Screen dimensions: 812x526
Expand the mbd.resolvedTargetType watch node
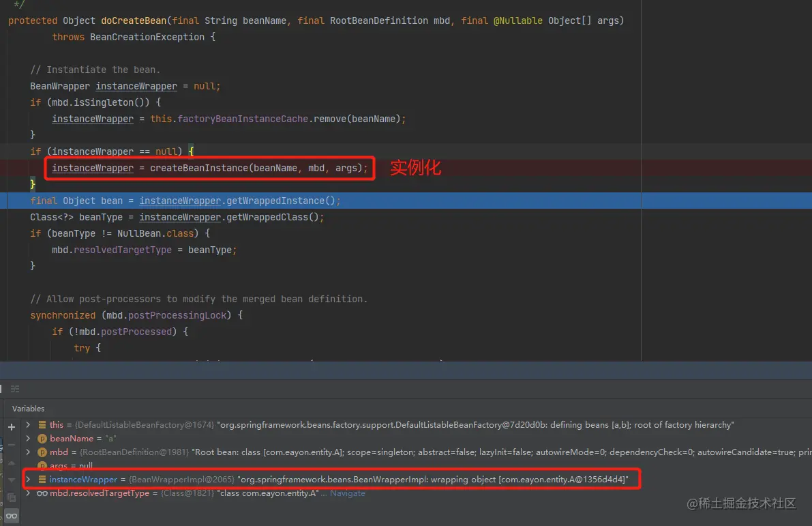[28, 493]
